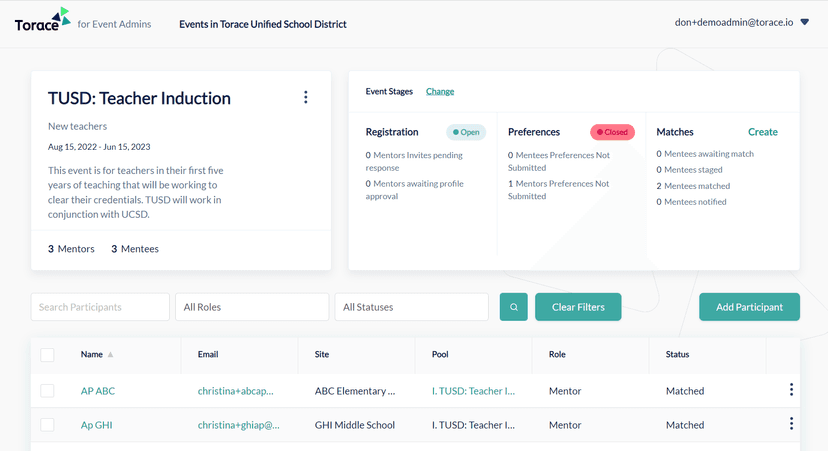Viewport: 828px width, 451px height.
Task: Click the Registration Open status badge
Action: [x=466, y=132]
